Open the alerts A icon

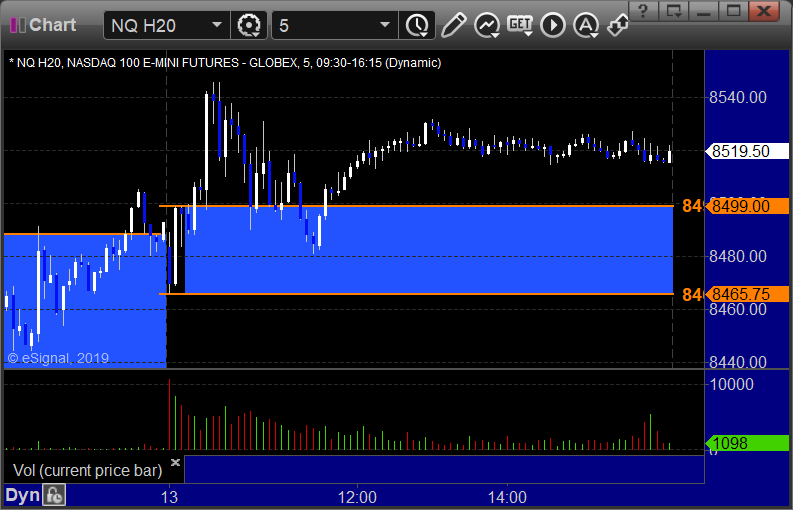coord(586,25)
